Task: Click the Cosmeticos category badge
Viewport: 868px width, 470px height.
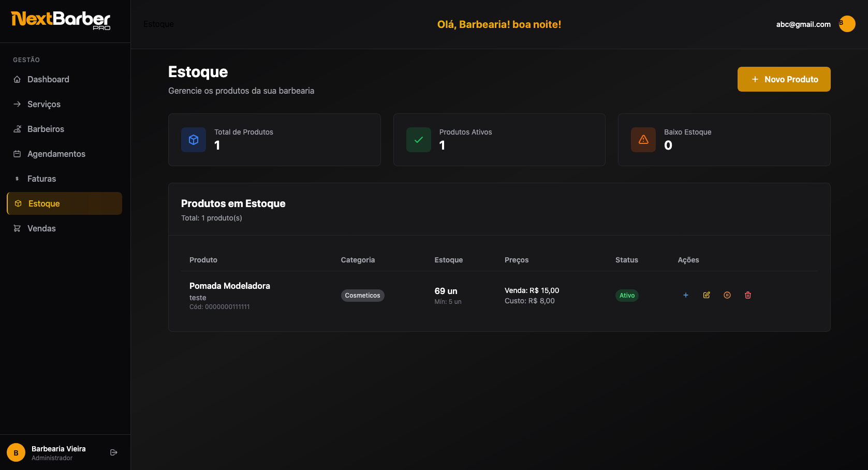Action: point(362,296)
